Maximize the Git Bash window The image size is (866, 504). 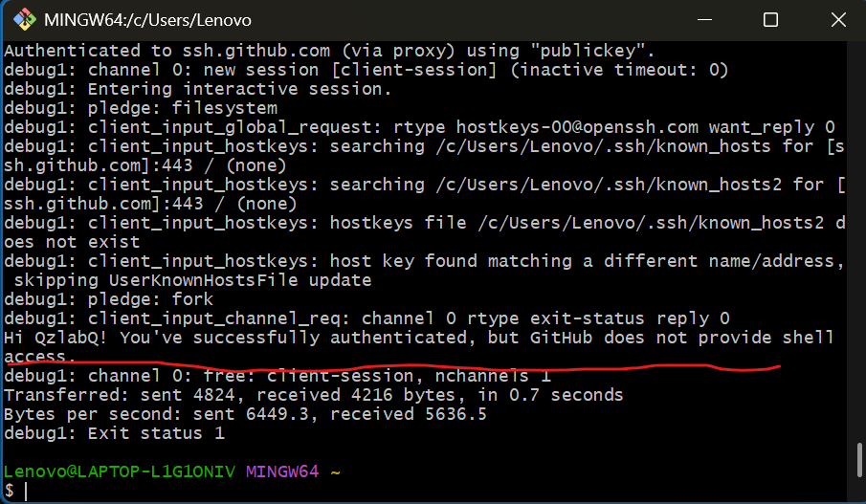click(770, 19)
